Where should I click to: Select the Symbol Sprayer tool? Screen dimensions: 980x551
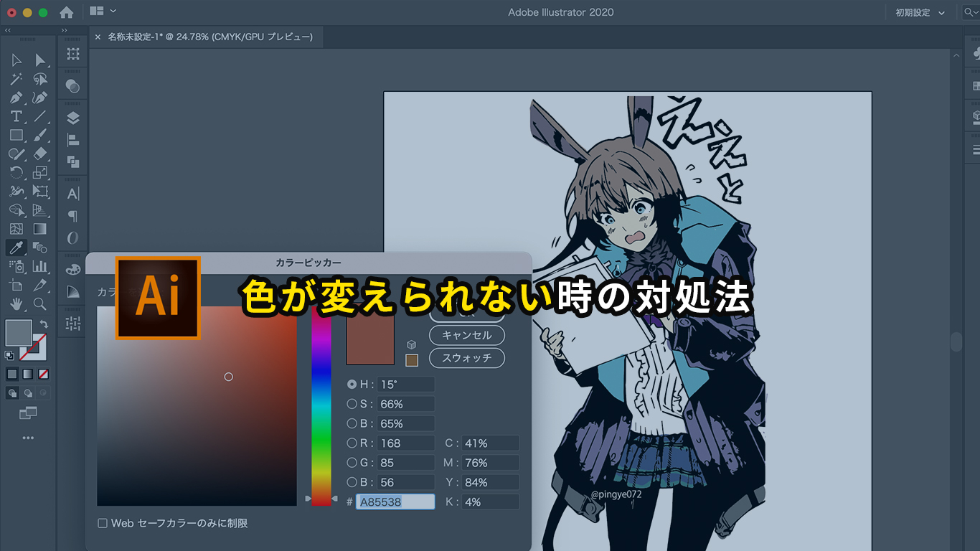point(16,266)
